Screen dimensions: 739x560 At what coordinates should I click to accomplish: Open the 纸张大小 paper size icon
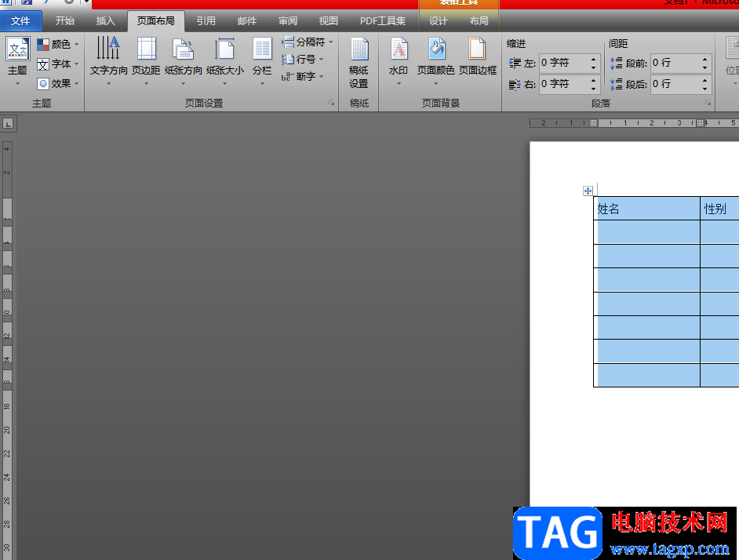(225, 49)
